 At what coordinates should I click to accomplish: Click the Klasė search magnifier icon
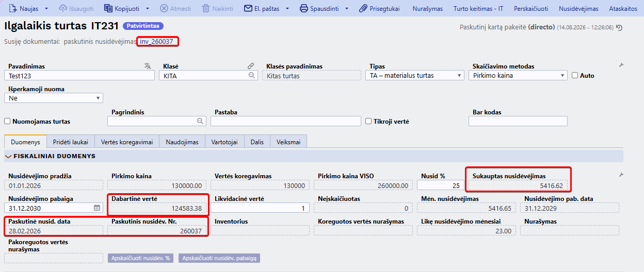pos(252,75)
